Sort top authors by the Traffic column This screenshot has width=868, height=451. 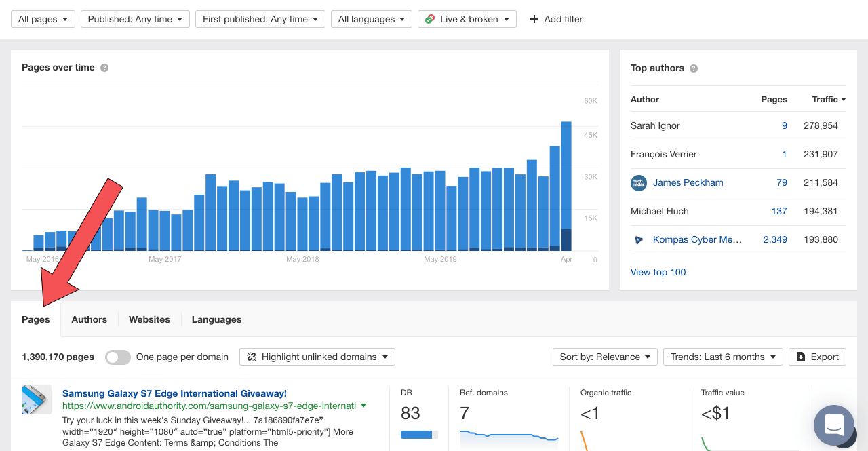click(x=829, y=99)
